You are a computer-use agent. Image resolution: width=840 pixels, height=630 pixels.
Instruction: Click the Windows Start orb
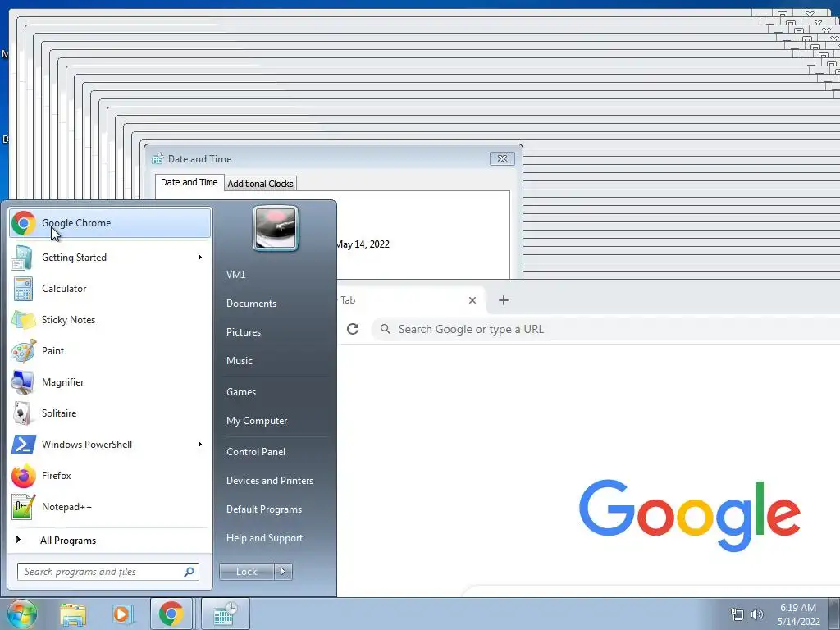click(22, 614)
